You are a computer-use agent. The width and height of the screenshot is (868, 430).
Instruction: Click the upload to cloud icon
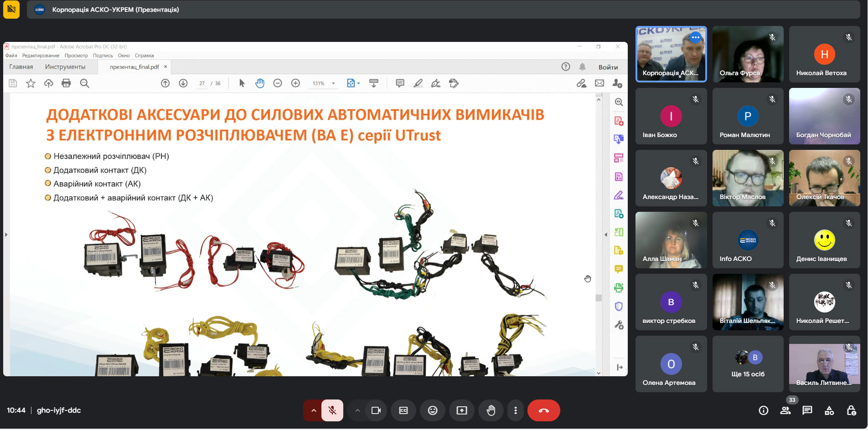(48, 83)
